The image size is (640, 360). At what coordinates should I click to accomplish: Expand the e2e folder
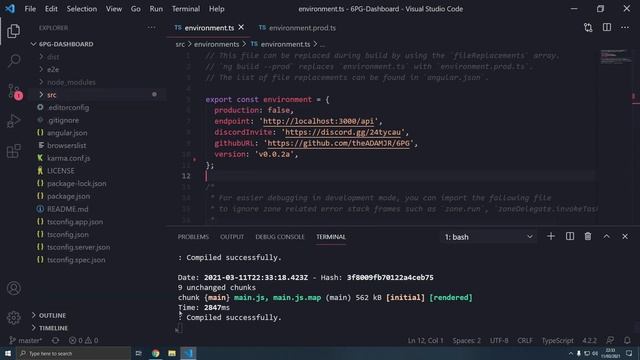(x=53, y=69)
